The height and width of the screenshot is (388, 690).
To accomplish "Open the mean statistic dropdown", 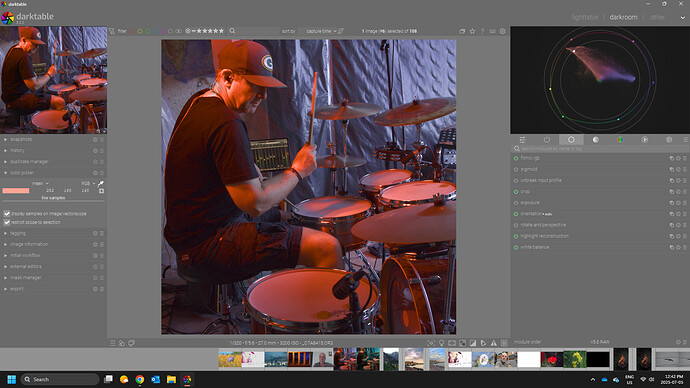I will click(x=40, y=183).
